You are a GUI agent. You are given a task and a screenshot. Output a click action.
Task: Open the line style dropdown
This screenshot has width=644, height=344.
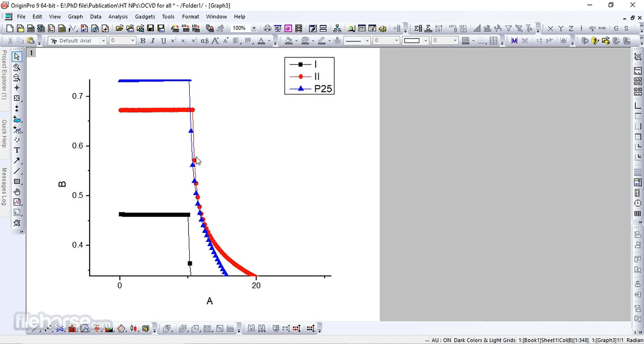(367, 41)
